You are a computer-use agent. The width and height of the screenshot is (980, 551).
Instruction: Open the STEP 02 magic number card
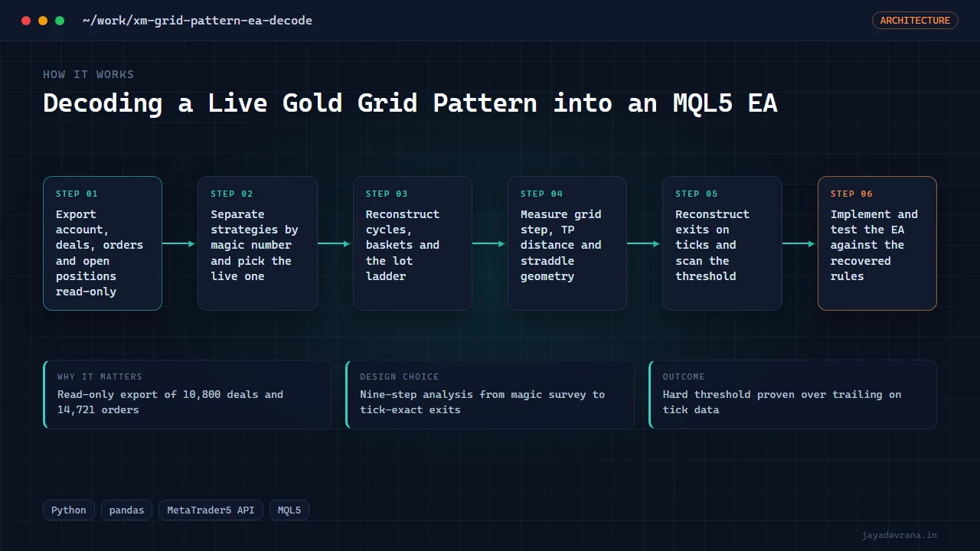coord(257,243)
